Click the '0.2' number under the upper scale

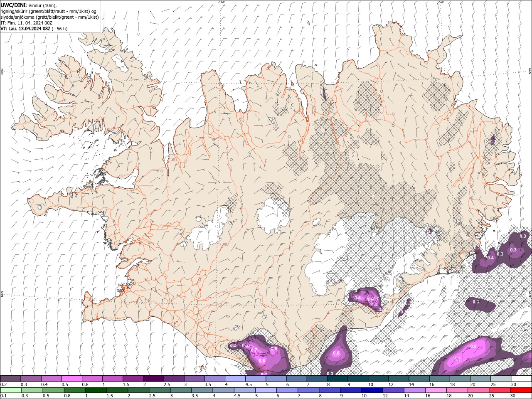pyautogui.click(x=3, y=384)
